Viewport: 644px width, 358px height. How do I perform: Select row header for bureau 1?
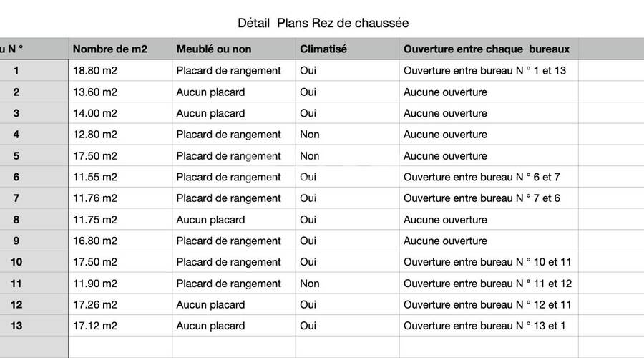[x=17, y=70]
